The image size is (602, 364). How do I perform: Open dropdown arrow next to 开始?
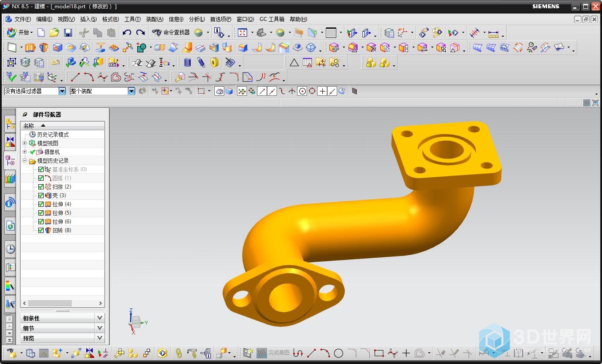(x=32, y=33)
